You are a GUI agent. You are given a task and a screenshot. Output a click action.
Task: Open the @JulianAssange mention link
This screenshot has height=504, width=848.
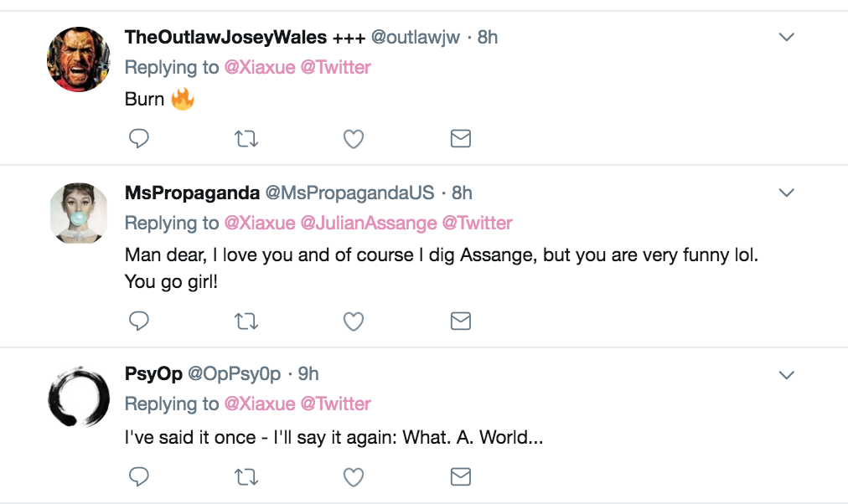(x=369, y=223)
